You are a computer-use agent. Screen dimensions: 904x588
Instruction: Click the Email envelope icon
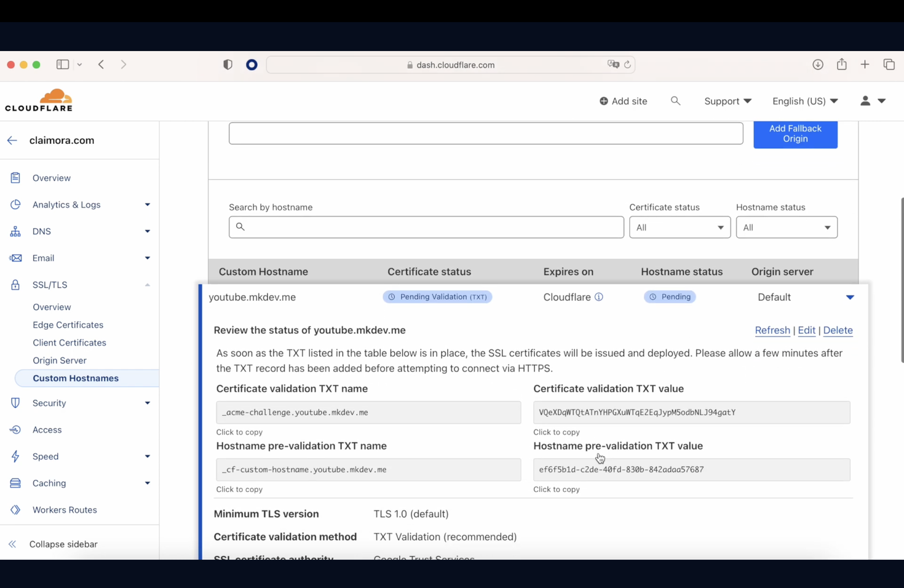click(x=15, y=258)
